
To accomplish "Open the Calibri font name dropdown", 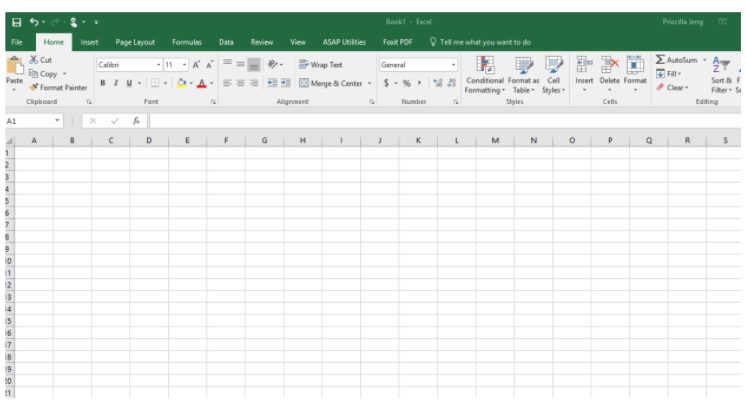I will (159, 65).
